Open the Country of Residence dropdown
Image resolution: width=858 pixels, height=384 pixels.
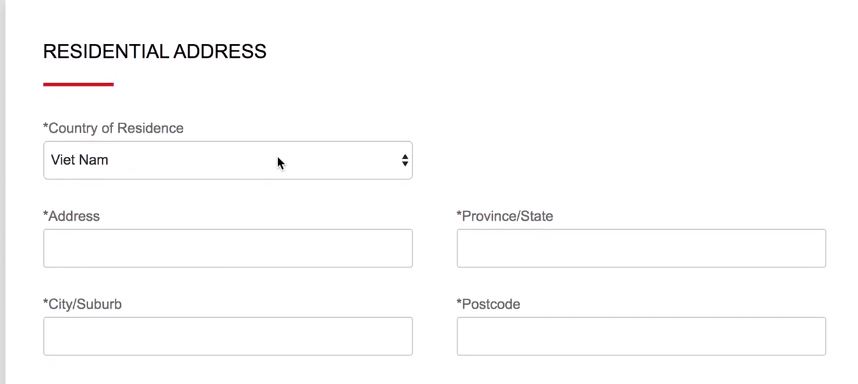tap(228, 160)
